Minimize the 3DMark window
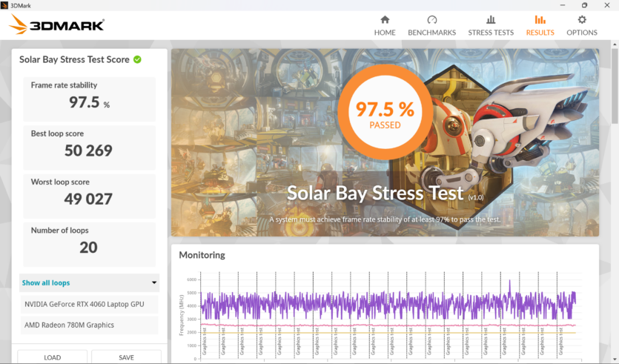This screenshot has height=364, width=619. point(563,5)
